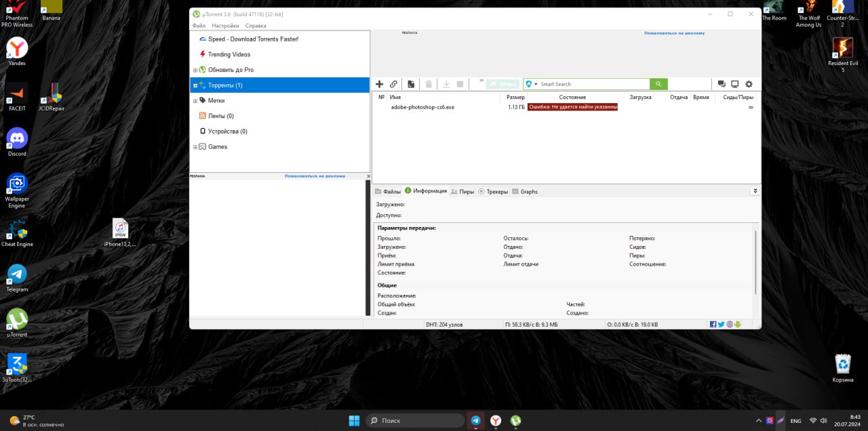Open the Discord desktop shortcut
Viewport: 868px width, 431px height.
17,142
